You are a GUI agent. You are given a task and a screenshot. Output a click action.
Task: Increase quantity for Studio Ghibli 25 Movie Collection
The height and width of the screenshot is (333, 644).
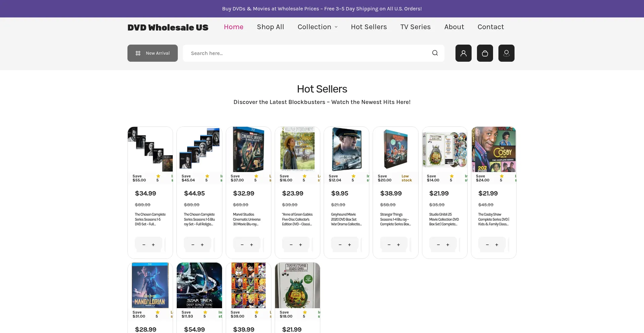(448, 245)
